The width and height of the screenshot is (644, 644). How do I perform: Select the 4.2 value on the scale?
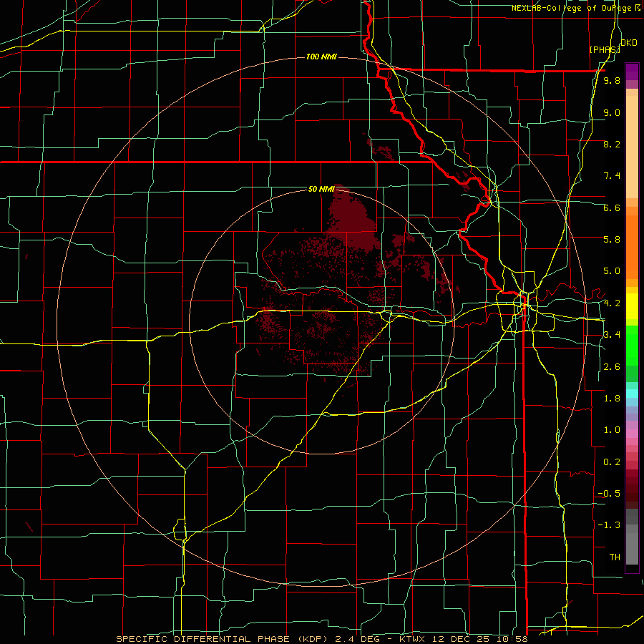pos(612,303)
